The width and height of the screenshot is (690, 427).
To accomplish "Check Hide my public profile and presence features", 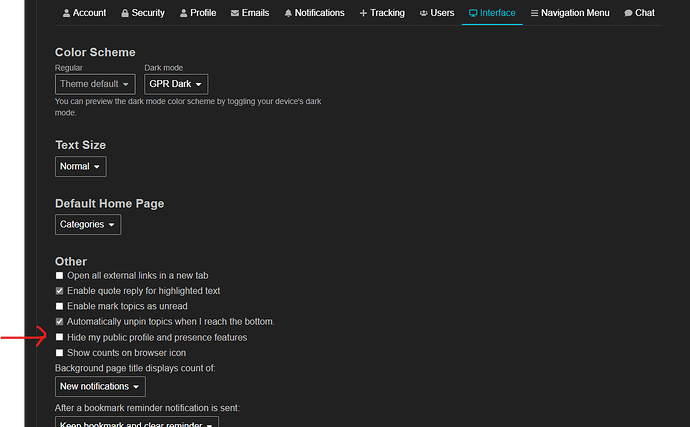I will pos(60,338).
